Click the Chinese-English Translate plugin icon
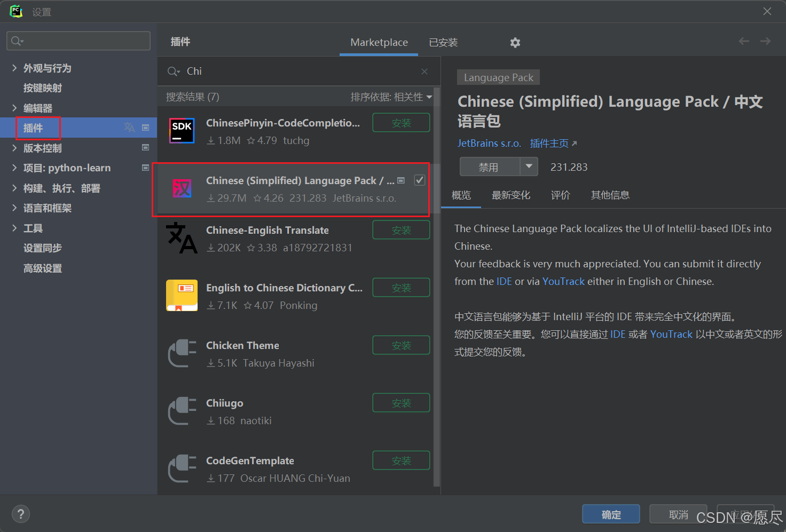 point(182,238)
